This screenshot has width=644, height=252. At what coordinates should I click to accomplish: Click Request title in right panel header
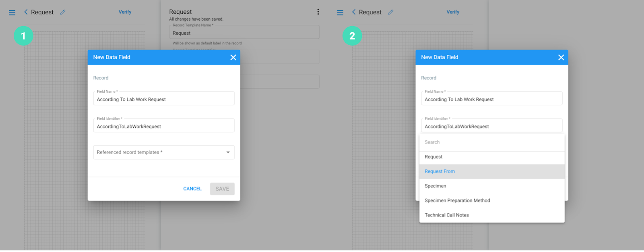[x=370, y=12]
